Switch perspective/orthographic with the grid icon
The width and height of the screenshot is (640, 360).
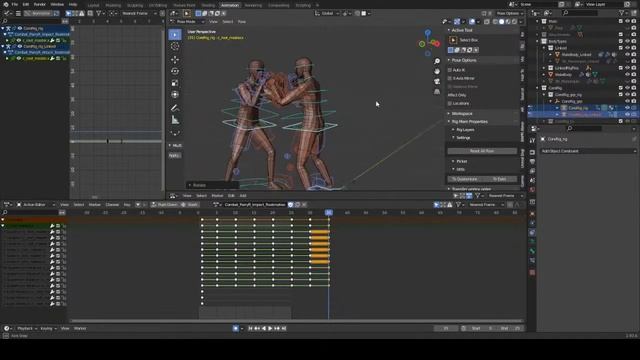(437, 92)
